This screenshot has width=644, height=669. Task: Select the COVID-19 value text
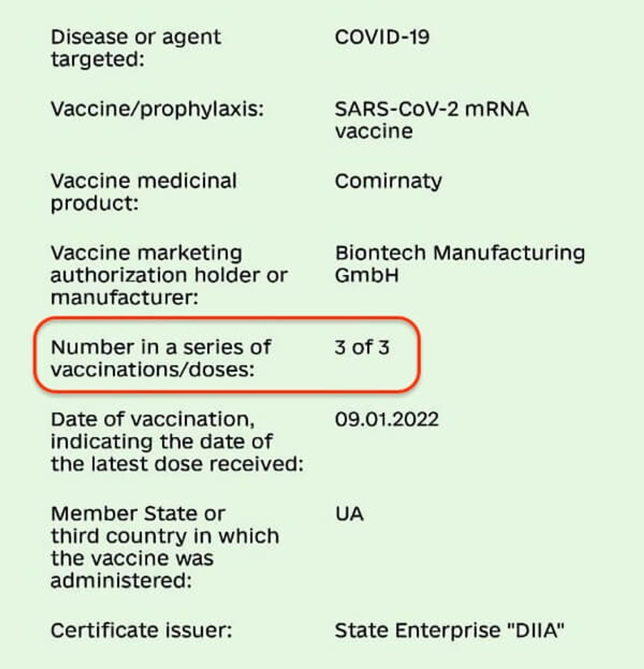[x=382, y=37]
